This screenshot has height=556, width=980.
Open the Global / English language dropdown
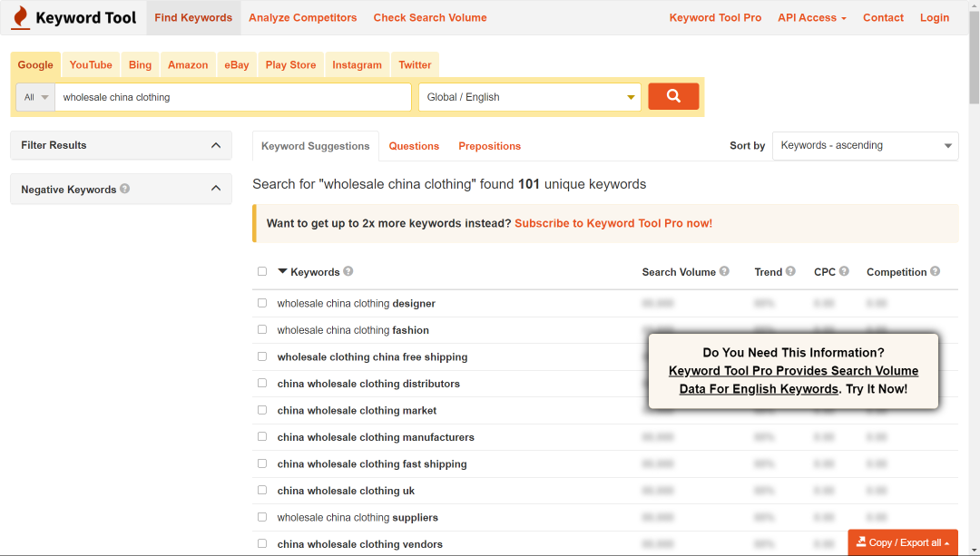pyautogui.click(x=529, y=97)
